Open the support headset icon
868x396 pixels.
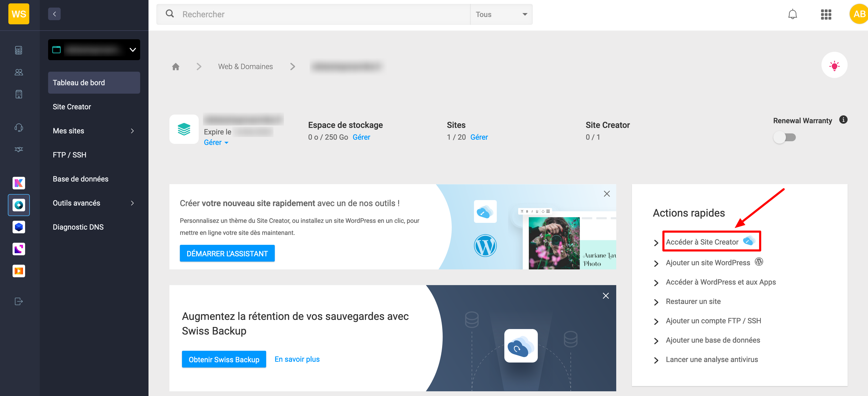coord(19,127)
